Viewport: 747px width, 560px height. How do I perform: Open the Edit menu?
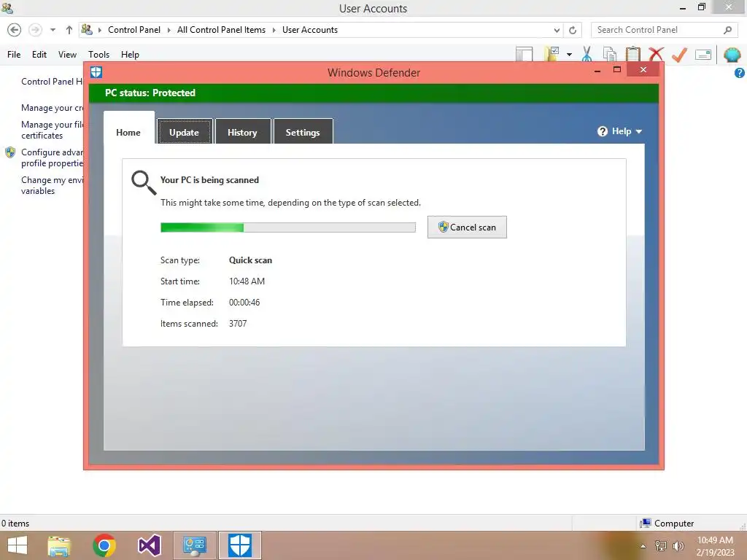[x=39, y=55]
